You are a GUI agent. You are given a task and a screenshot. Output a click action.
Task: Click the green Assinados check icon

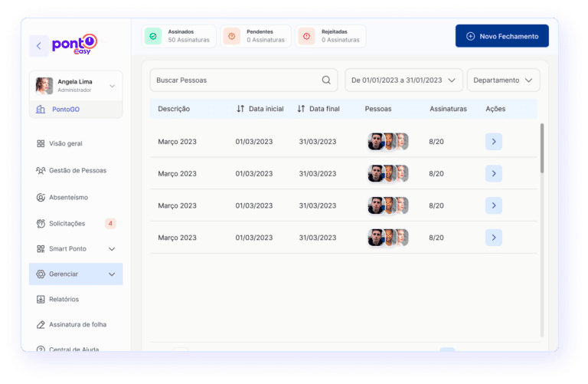tap(153, 36)
